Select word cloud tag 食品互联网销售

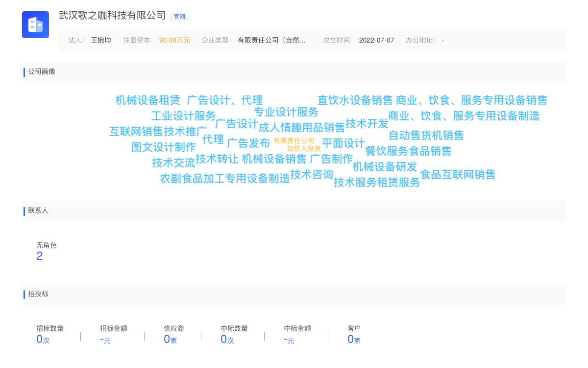(458, 175)
